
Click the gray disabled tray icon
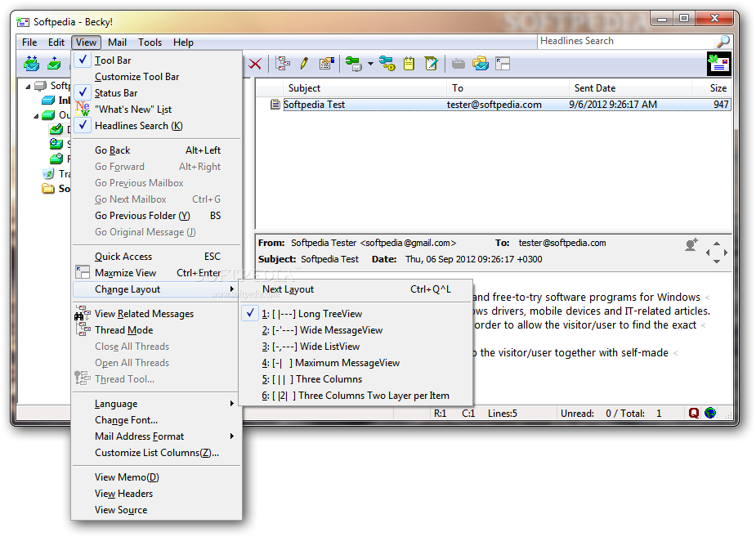coord(458,64)
